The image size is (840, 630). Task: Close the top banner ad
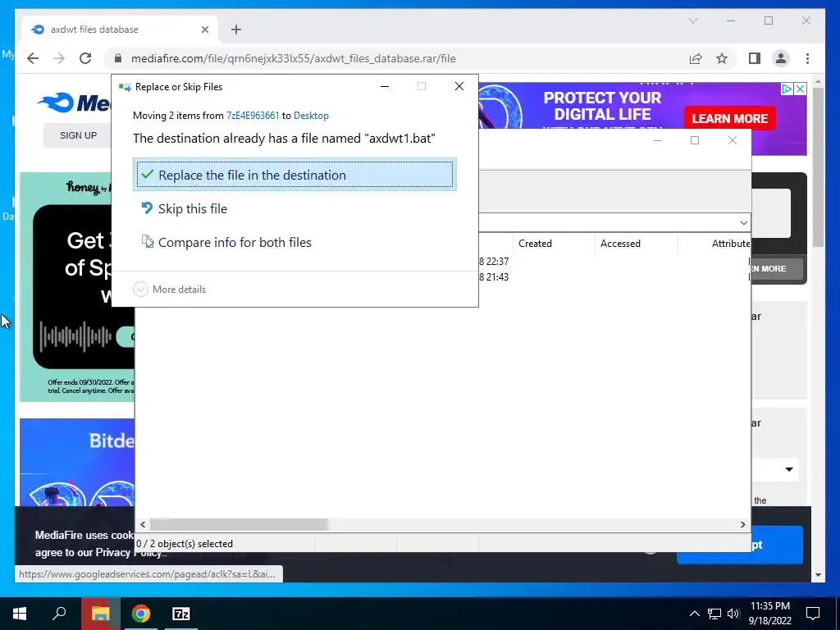coord(800,89)
